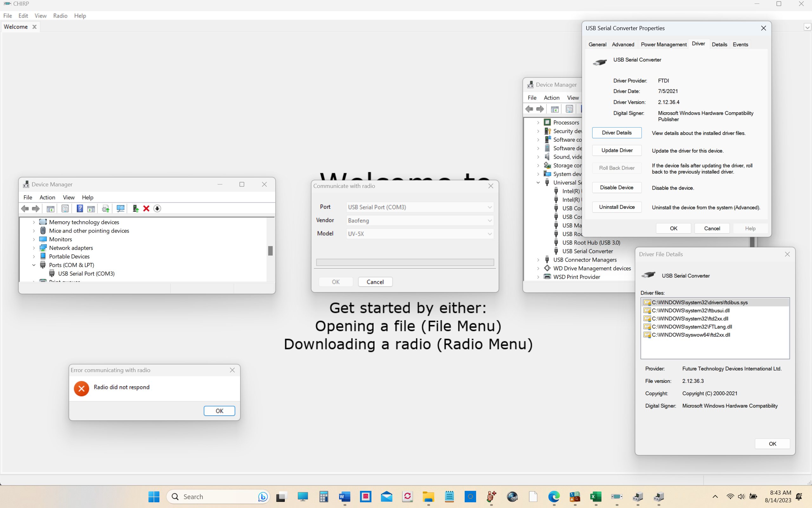Expand the Monitors node in Device Manager
The height and width of the screenshot is (508, 812).
[x=34, y=239]
